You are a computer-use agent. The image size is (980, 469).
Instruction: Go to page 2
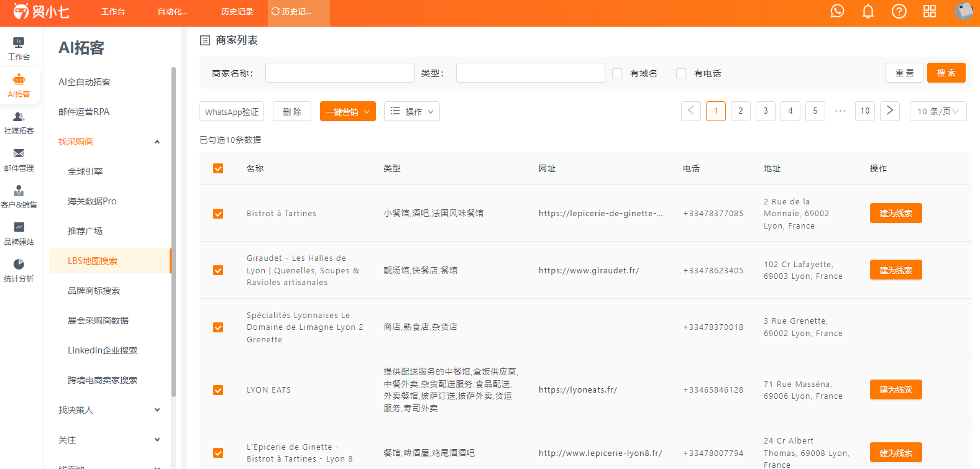741,111
